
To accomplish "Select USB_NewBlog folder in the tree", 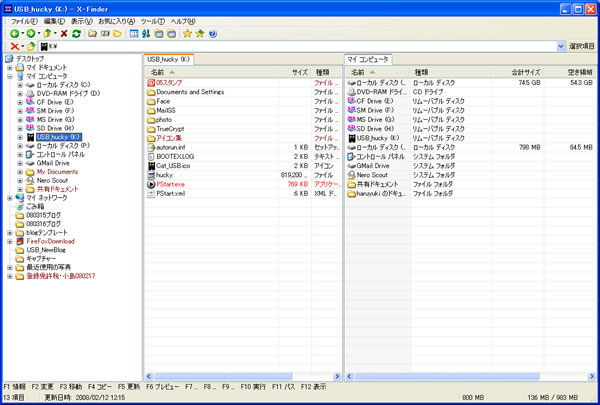I will [x=46, y=250].
